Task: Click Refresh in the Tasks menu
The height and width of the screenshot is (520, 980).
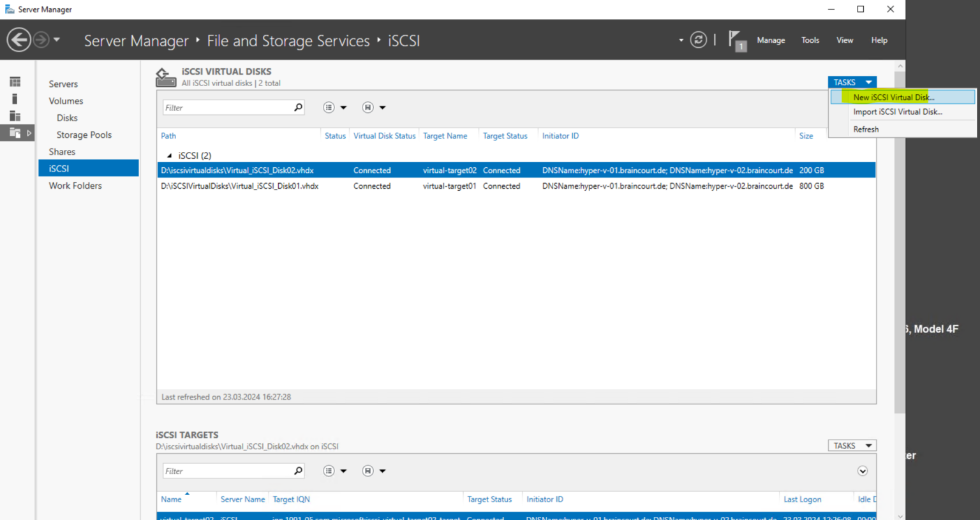Action: point(866,129)
